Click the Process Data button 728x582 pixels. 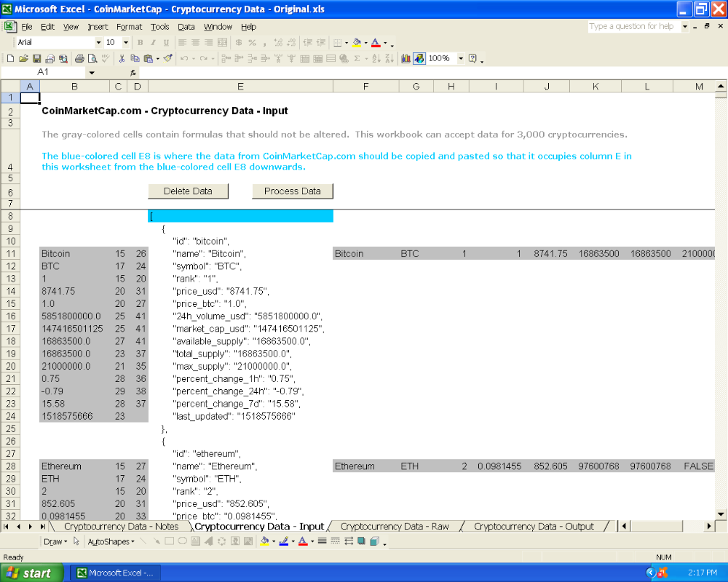tap(293, 191)
